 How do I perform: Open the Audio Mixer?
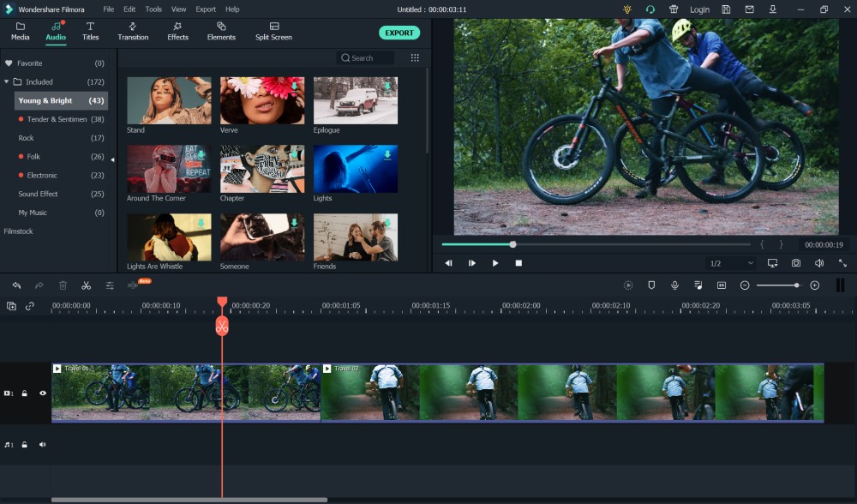click(x=698, y=285)
